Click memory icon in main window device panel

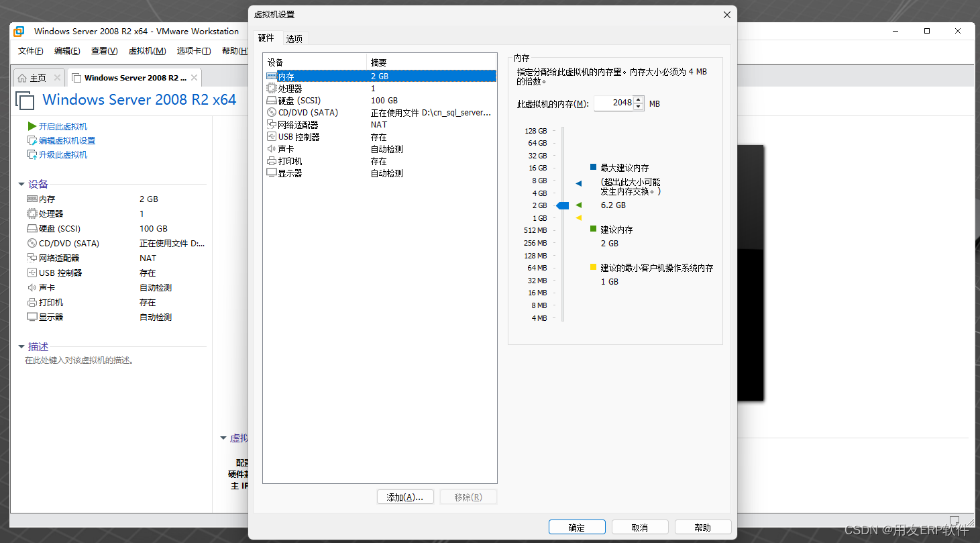coord(32,199)
